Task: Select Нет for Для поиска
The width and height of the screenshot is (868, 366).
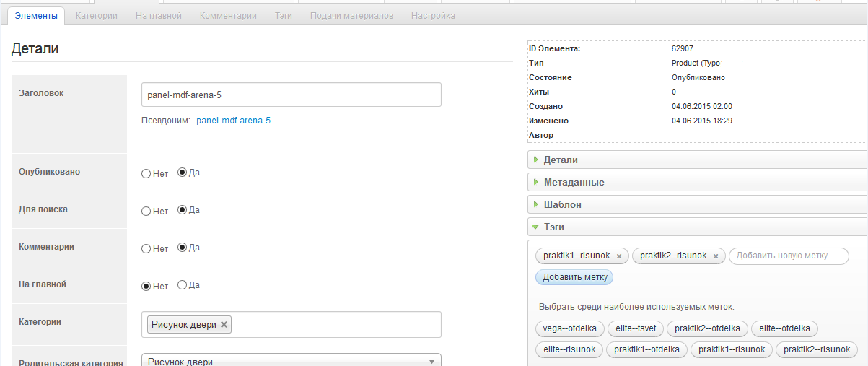Action: (146, 211)
